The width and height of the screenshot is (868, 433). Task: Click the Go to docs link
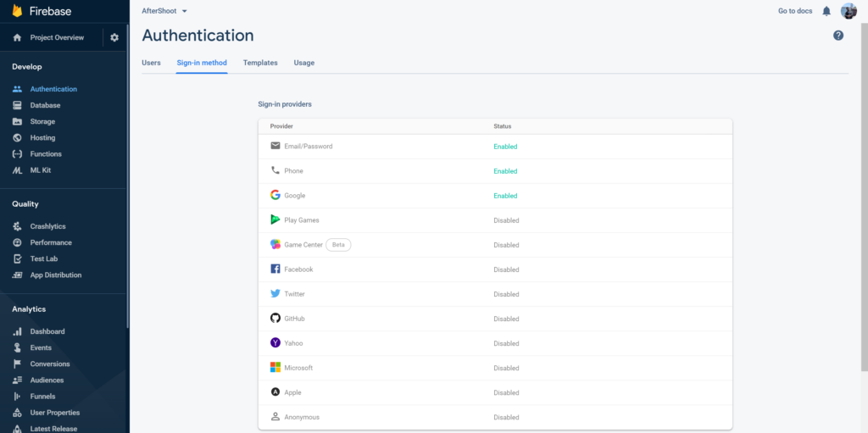coord(795,11)
